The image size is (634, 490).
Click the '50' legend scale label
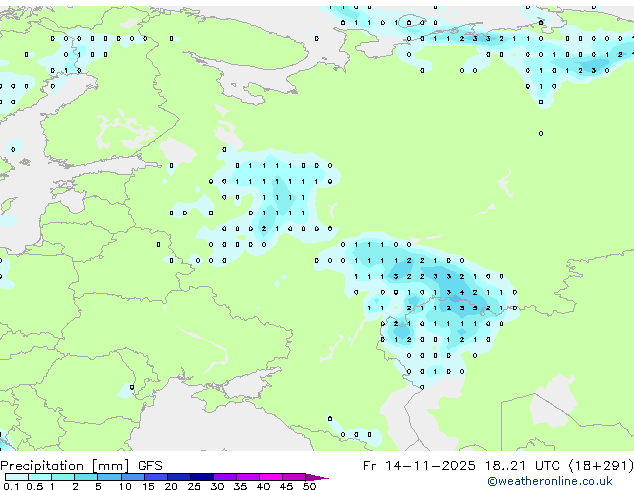click(x=309, y=486)
